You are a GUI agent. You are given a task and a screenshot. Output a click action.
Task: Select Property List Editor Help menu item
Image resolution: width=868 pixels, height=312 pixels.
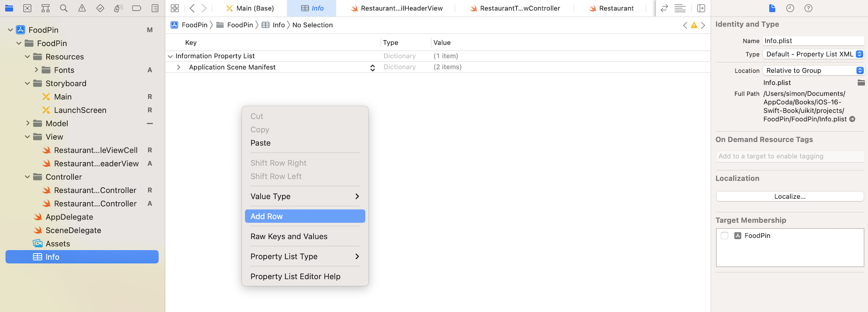[x=305, y=276]
